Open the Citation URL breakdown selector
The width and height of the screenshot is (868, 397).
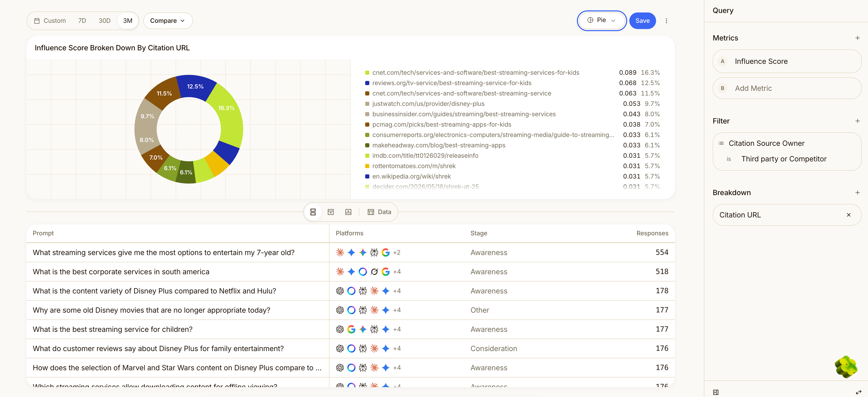[x=787, y=215]
